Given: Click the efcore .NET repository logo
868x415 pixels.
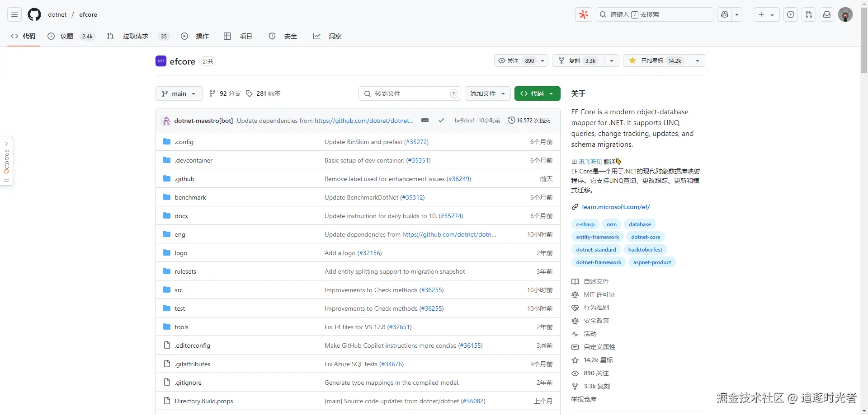Looking at the screenshot, I should coord(161,61).
